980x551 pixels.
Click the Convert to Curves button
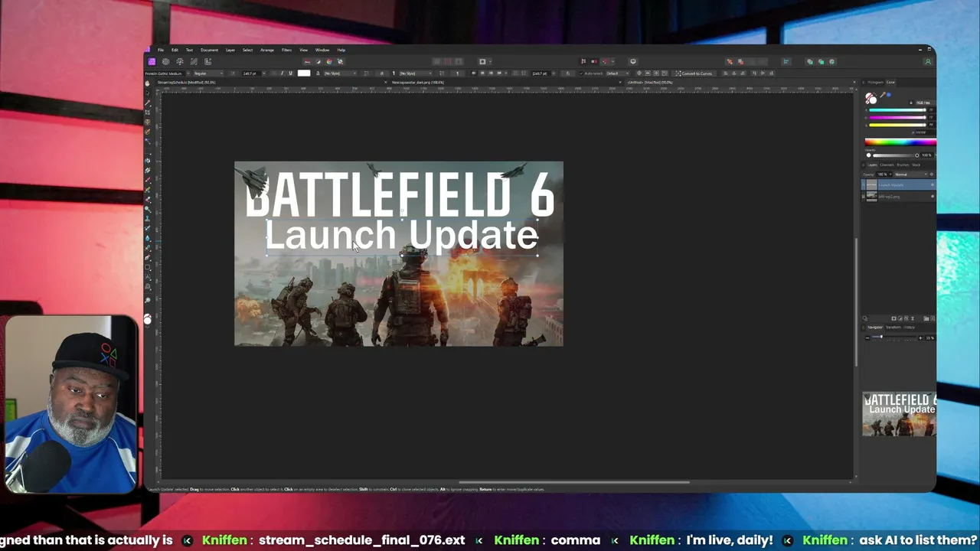694,73
